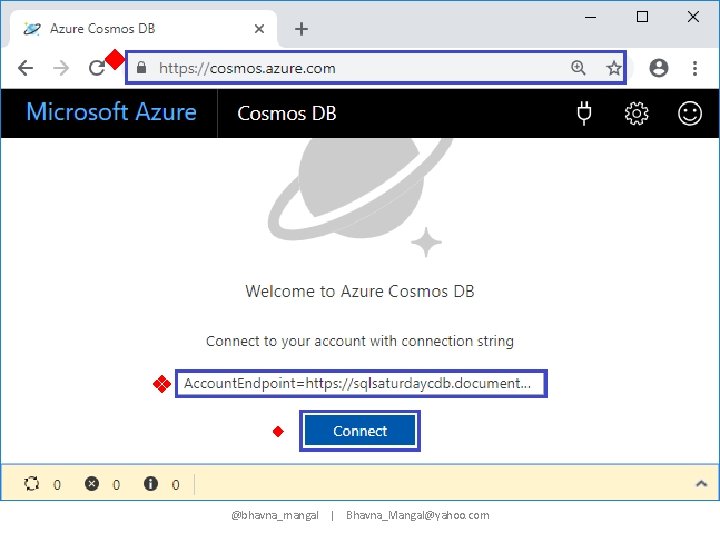Click the zoom magnifier icon in the address bar
The height and width of the screenshot is (540, 720).
(x=578, y=68)
